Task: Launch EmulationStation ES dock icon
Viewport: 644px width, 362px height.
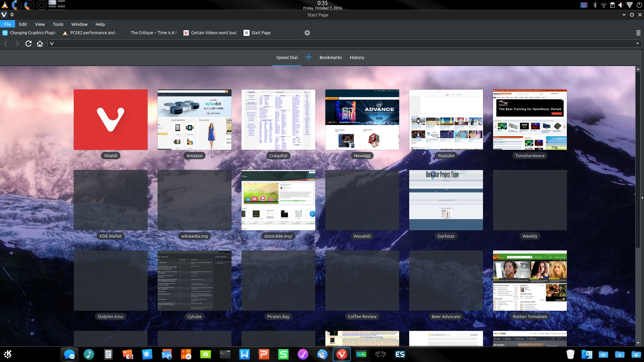Action: 400,354
